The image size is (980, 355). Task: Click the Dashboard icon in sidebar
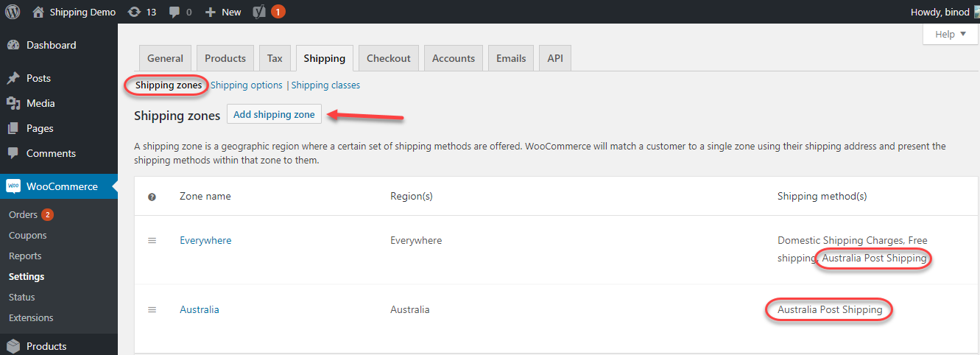[13, 45]
